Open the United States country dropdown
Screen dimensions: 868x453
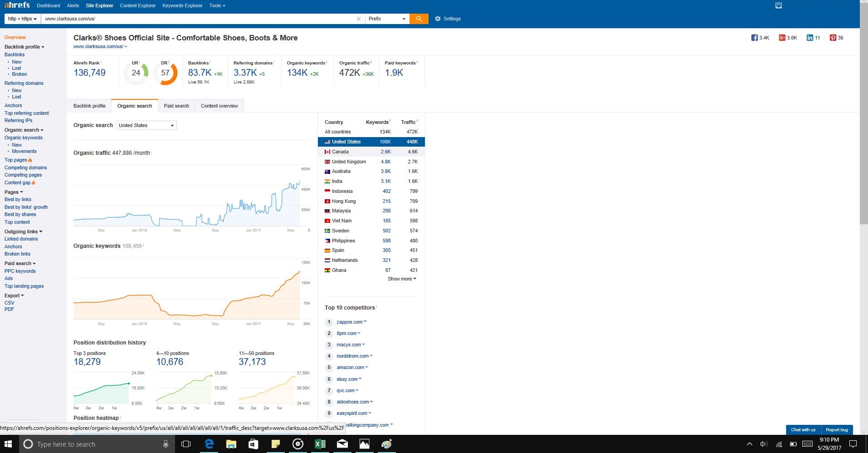click(146, 125)
